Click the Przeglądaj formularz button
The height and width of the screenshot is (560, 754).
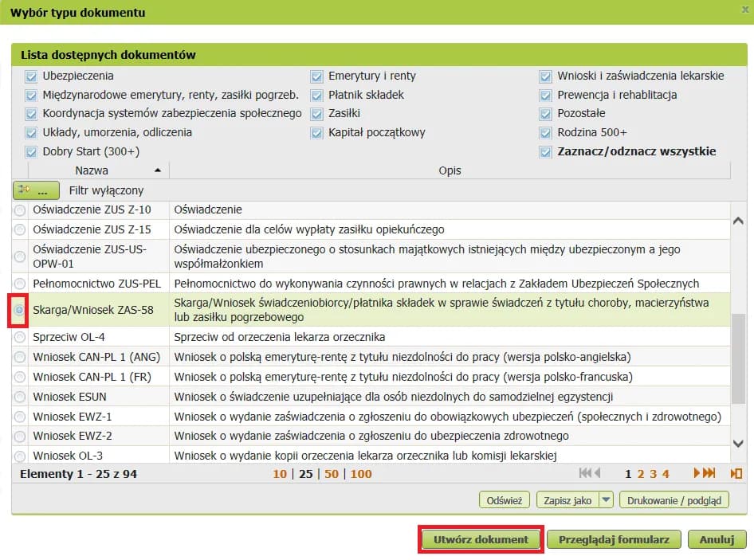[614, 539]
